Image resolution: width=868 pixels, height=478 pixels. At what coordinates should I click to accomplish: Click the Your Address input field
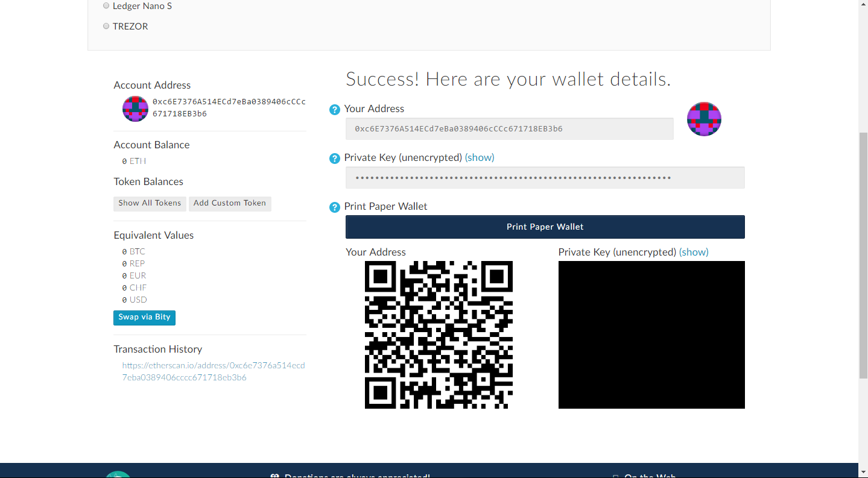pyautogui.click(x=509, y=128)
